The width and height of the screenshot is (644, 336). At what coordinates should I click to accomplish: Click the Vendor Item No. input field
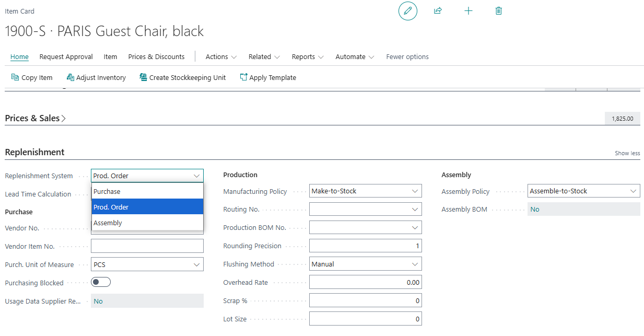(x=147, y=246)
